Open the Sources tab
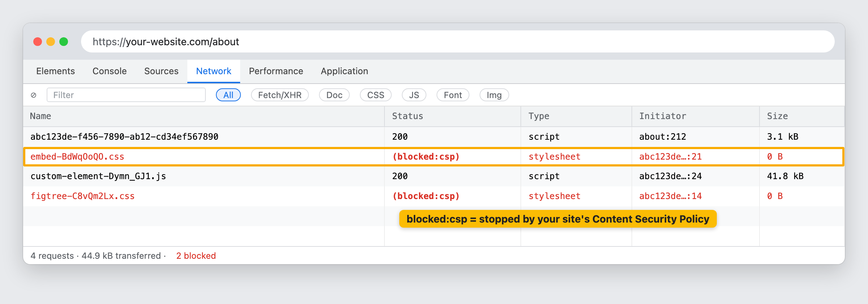Screen dimensions: 868x304 [x=161, y=71]
